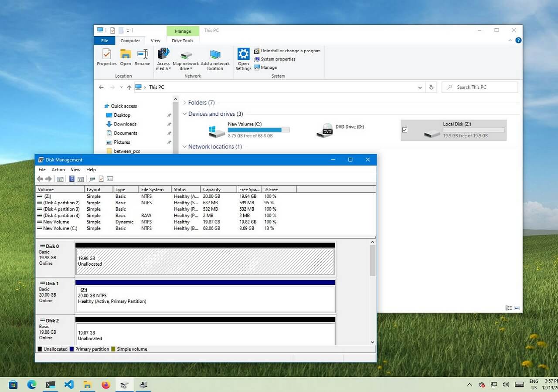Click Uninstall or change a program
Image resolution: width=558 pixels, height=392 pixels.
290,51
